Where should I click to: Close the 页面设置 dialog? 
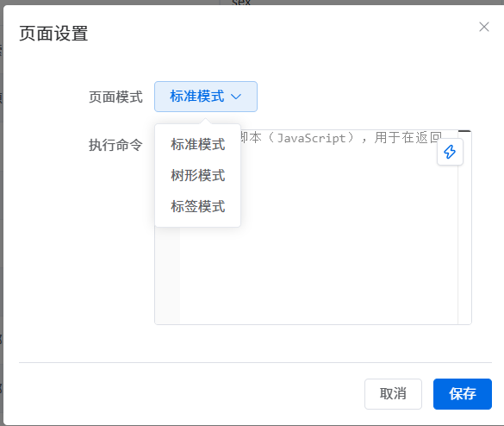pos(483,27)
